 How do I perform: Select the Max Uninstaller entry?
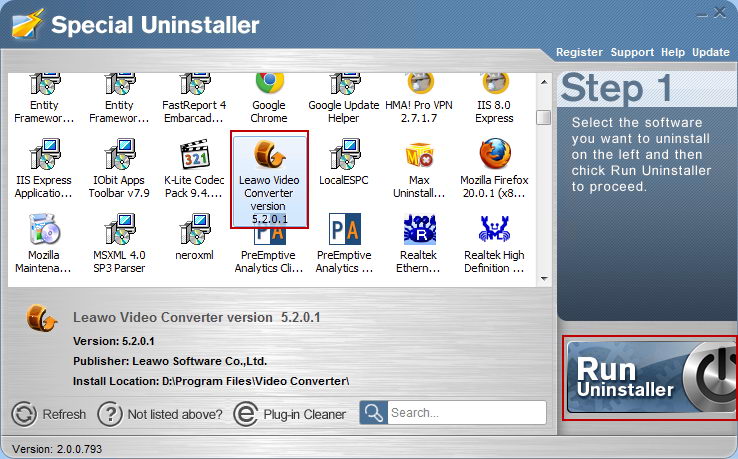[x=419, y=168]
